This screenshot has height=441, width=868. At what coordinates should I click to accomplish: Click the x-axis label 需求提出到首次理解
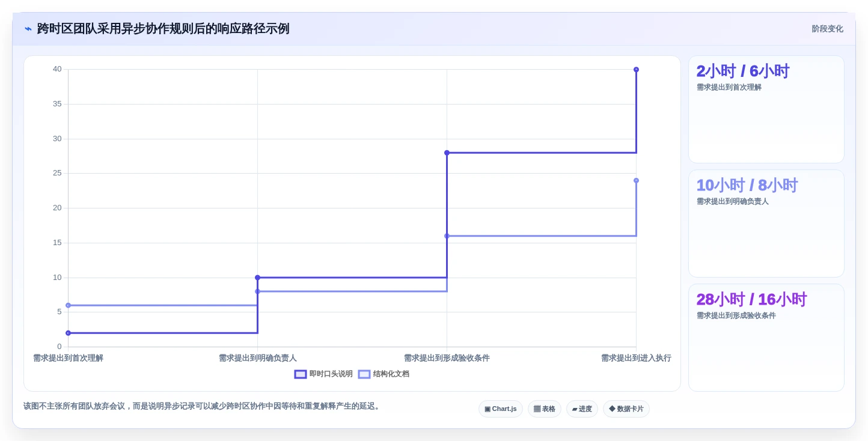68,358
